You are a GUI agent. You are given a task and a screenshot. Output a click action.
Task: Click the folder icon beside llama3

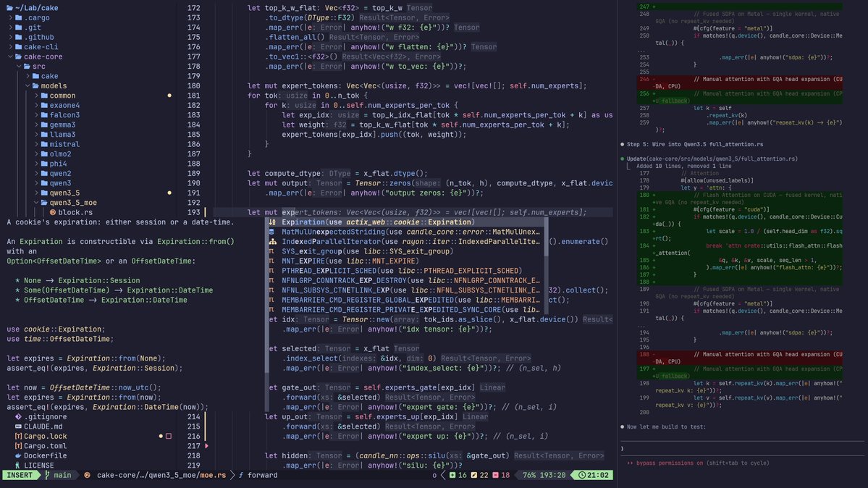tap(44, 134)
